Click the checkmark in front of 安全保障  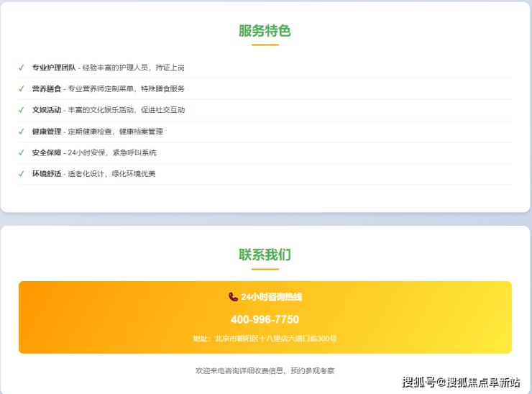[22, 152]
